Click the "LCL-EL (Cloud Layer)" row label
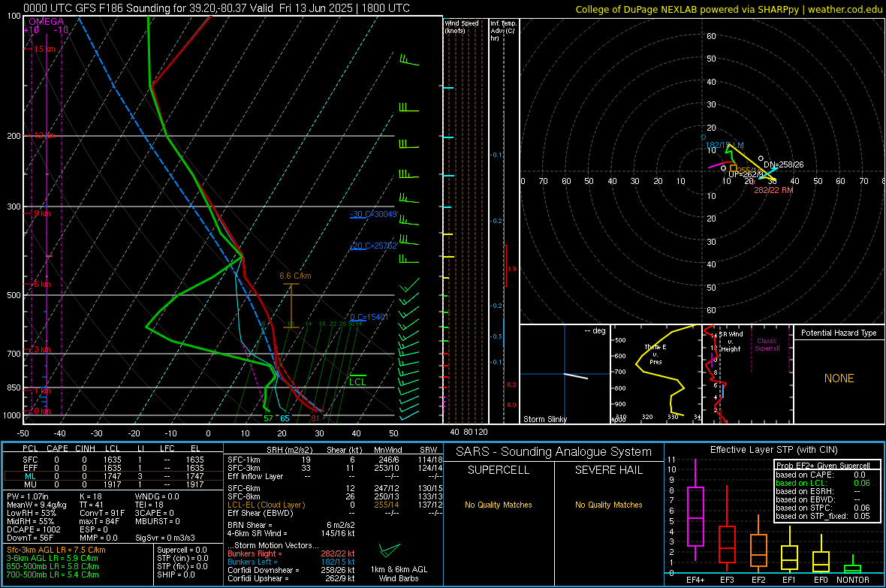 [266, 505]
